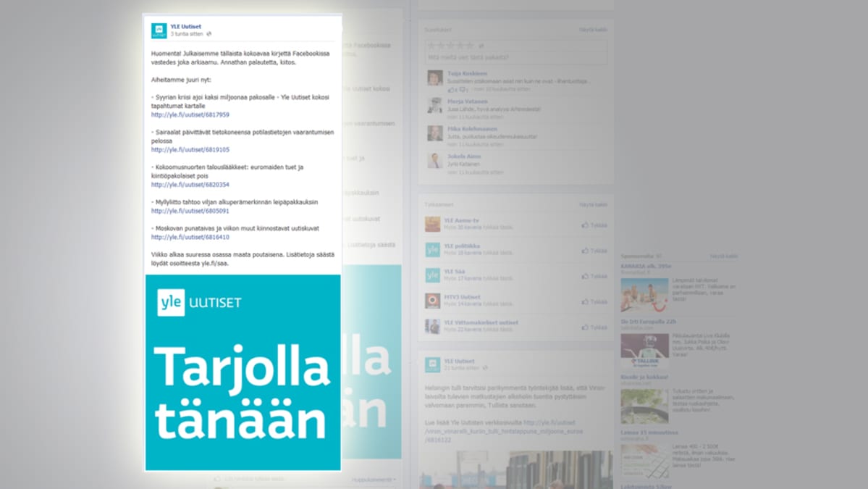This screenshot has width=868, height=489.
Task: Open Jokela Aimo's profile name
Action: point(464,156)
